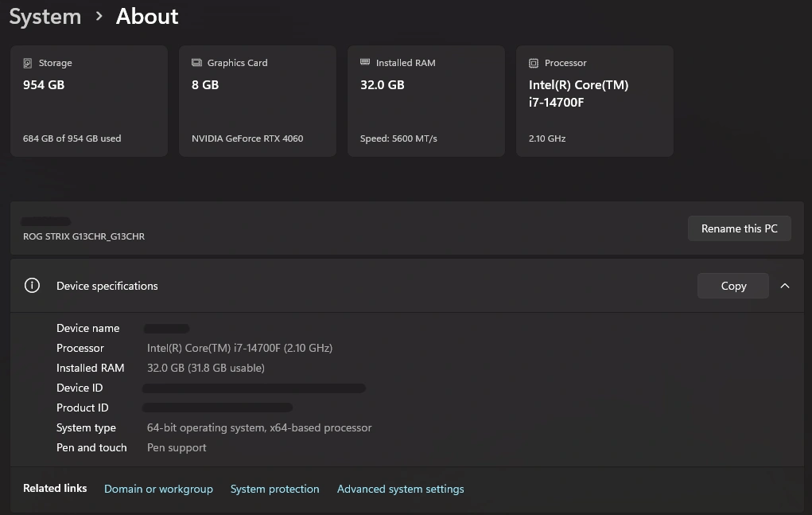
Task: Copy the device specifications
Action: click(x=732, y=286)
